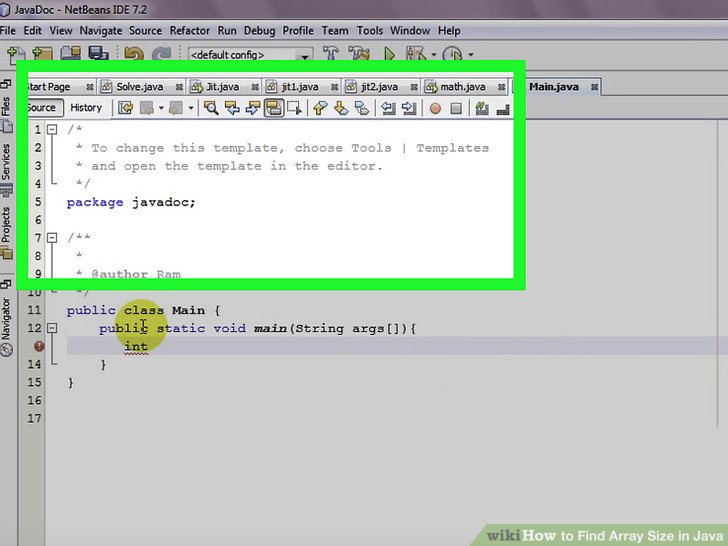Jump to Next Bookmark with down arrow icon

point(341,108)
